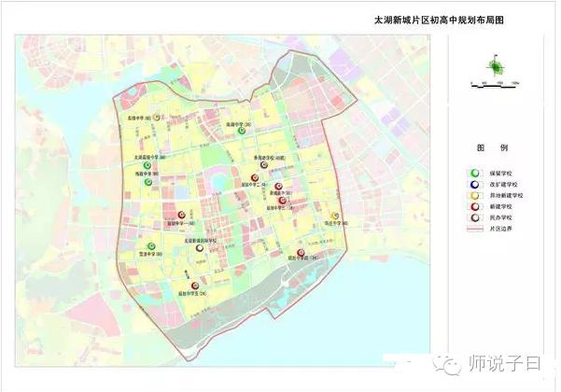Viewport: 561px width, 392px height.
Task: Click green 保留学校 legend symbol
Action: pos(475,173)
